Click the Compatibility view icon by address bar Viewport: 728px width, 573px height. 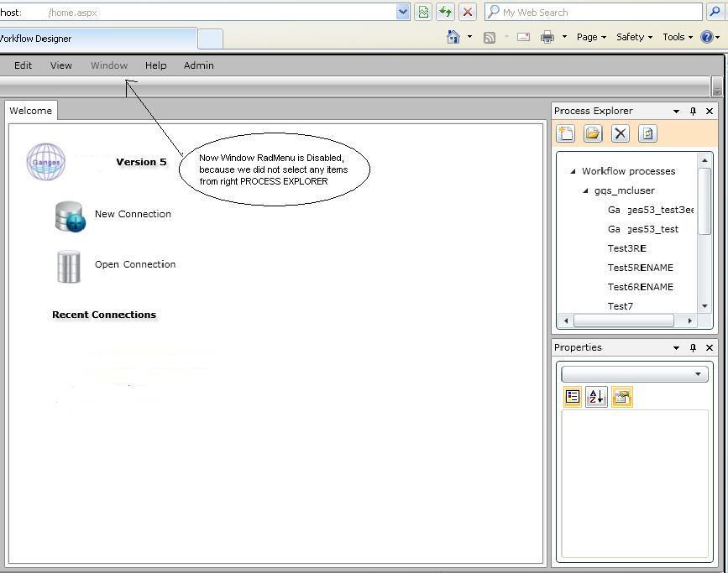pos(423,12)
